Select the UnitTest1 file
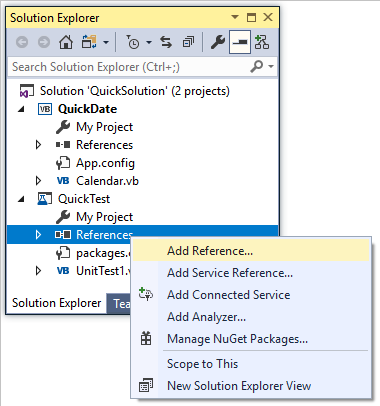 103,271
